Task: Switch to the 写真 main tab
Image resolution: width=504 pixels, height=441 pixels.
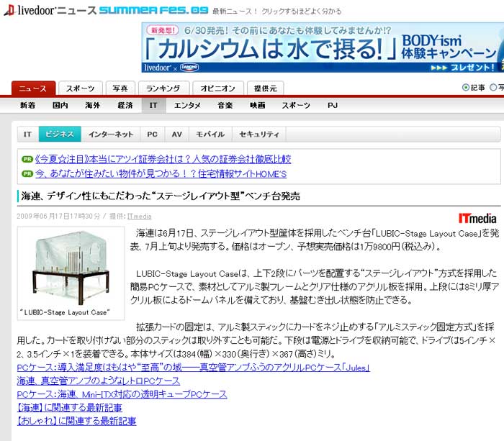Action: pyautogui.click(x=120, y=88)
